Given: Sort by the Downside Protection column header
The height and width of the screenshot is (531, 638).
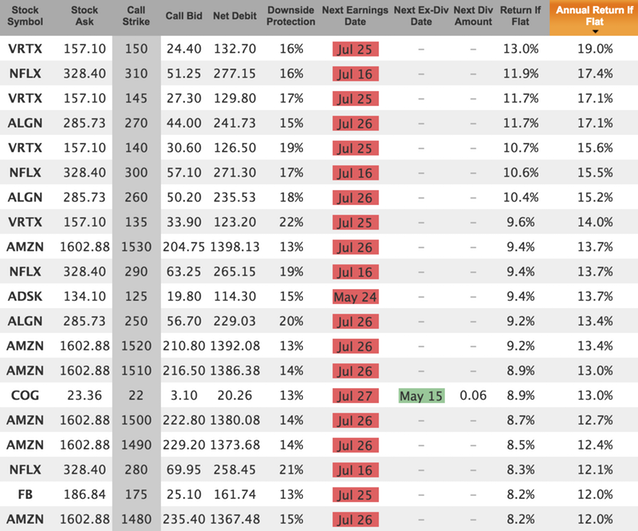Looking at the screenshot, I should tap(291, 16).
